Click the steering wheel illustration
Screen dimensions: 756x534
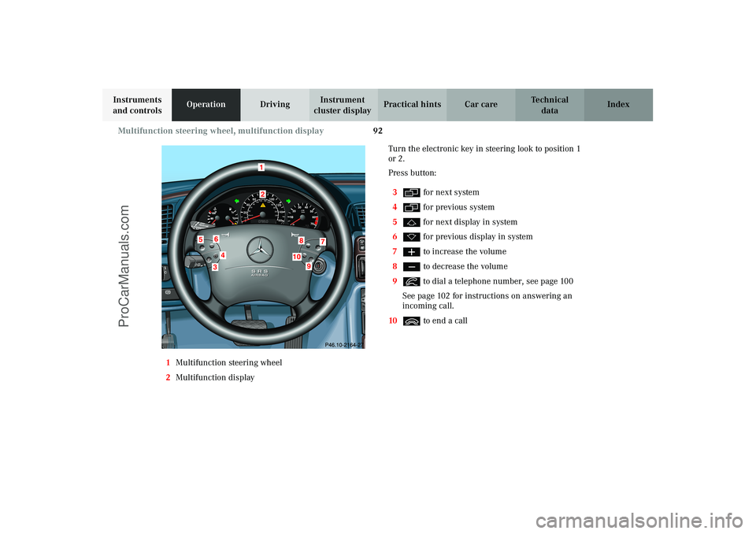pos(263,247)
